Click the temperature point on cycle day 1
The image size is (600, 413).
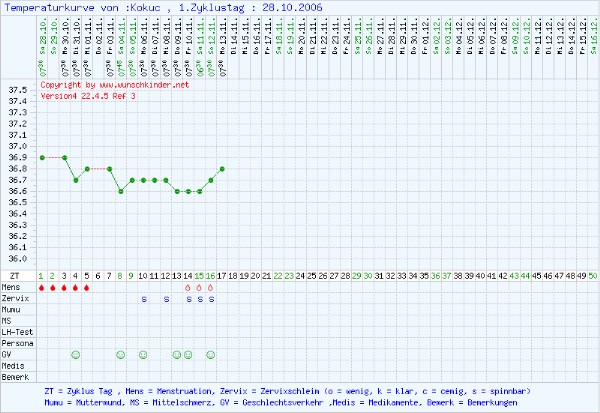[x=42, y=157]
